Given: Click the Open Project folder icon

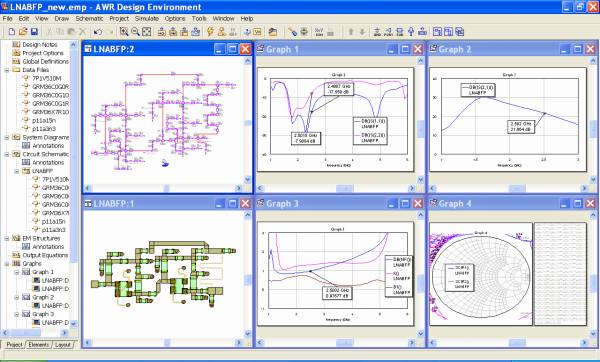Looking at the screenshot, I should pos(23,32).
